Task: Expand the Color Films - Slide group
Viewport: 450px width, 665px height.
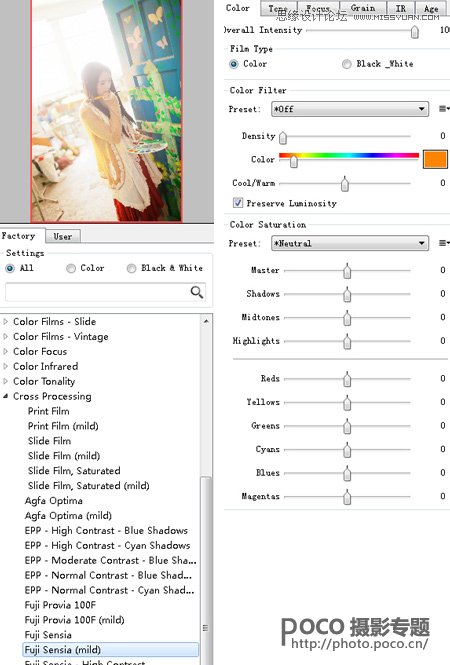Action: point(6,321)
